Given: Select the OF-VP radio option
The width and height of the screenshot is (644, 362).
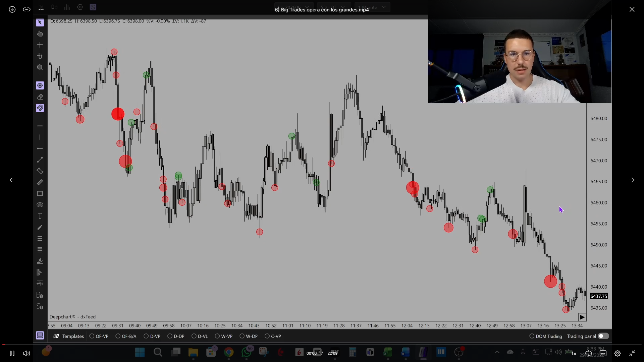Looking at the screenshot, I should (99, 336).
